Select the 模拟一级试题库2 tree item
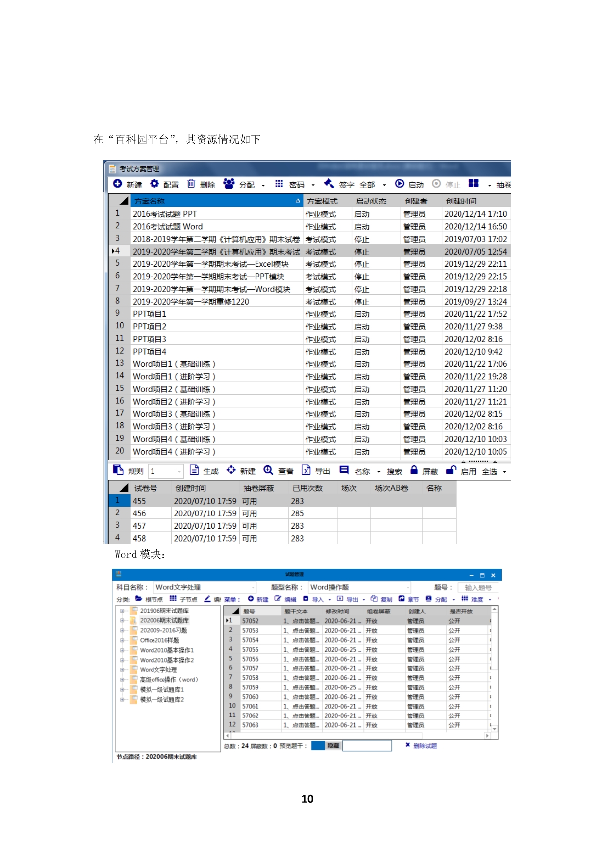 pos(161,699)
